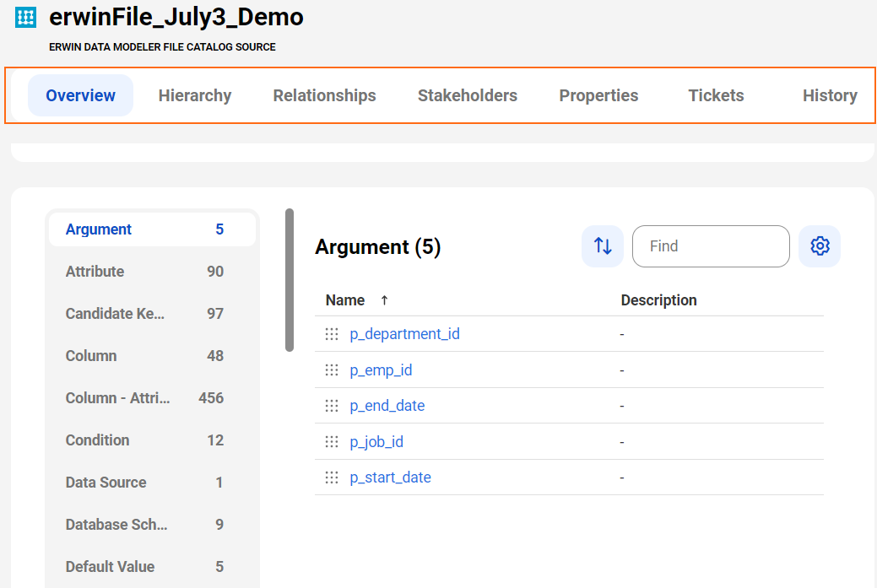
Task: Select the Column category with 48 items
Action: pyautogui.click(x=152, y=356)
